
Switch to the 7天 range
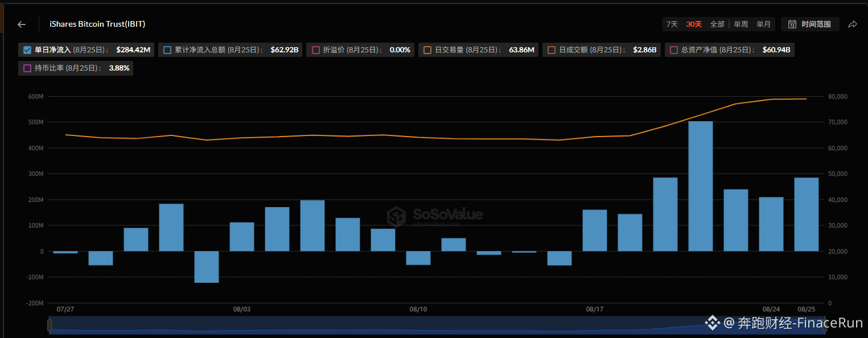click(672, 24)
